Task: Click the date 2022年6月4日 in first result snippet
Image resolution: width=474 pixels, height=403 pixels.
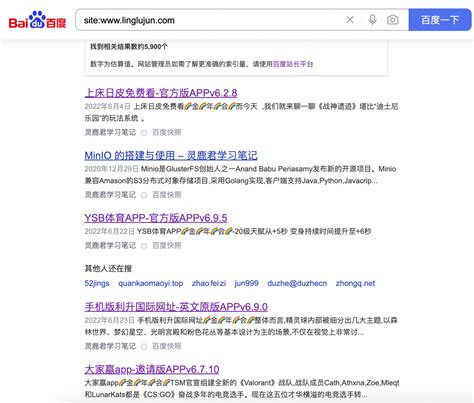Action: pos(108,106)
